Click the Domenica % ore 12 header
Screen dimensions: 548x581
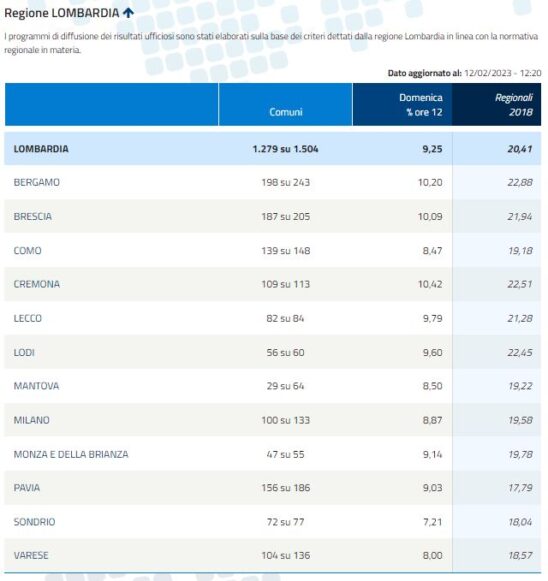(x=402, y=104)
